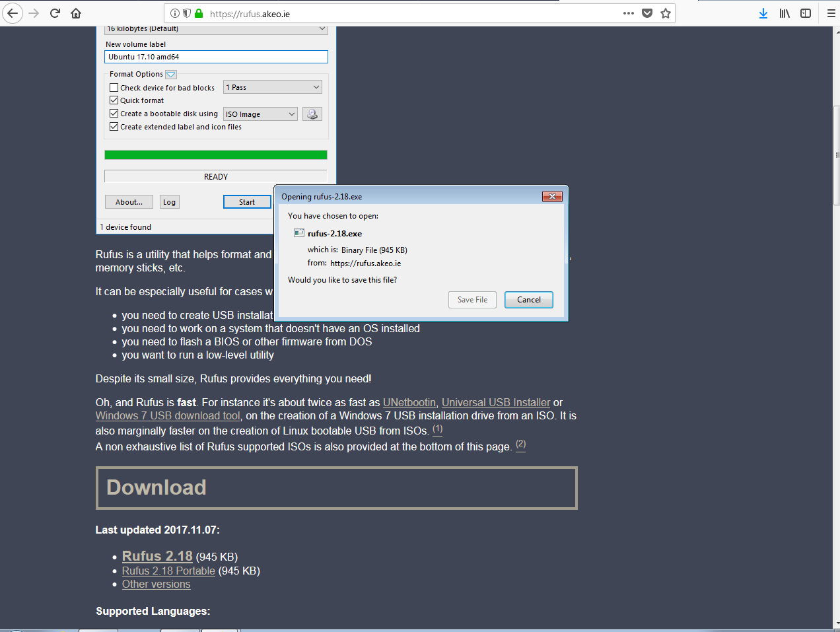
Task: Click the Download heading box
Action: click(x=337, y=488)
